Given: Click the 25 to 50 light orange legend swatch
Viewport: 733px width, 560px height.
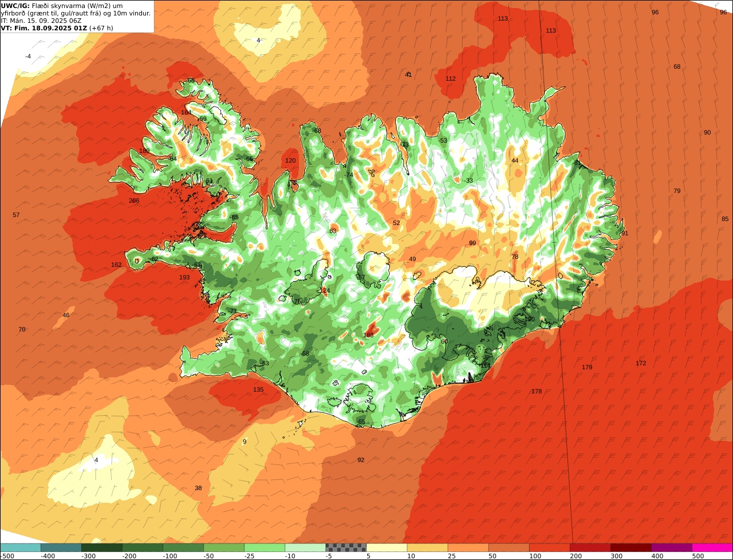Looking at the screenshot, I should click(x=468, y=548).
